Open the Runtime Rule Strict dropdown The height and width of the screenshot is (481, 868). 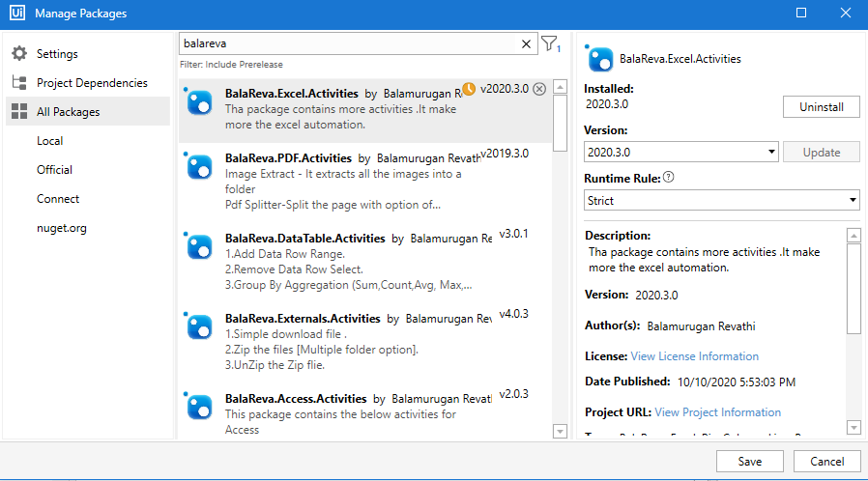click(721, 200)
